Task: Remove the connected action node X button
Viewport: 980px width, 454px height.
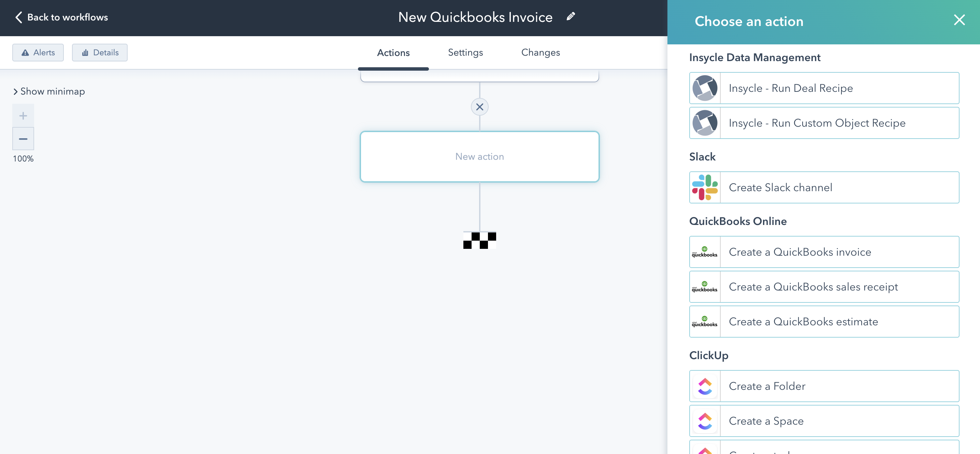Action: [479, 106]
